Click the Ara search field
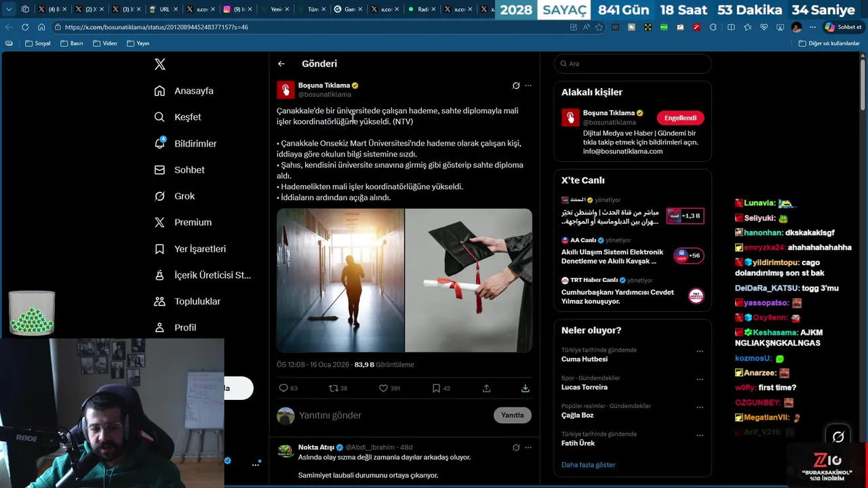This screenshot has height=488, width=868. (x=633, y=64)
